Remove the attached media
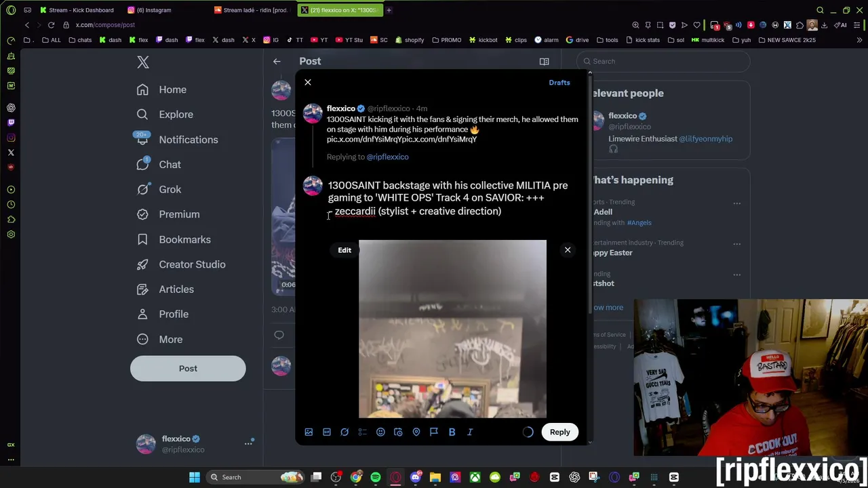This screenshot has width=868, height=488. [x=568, y=250]
